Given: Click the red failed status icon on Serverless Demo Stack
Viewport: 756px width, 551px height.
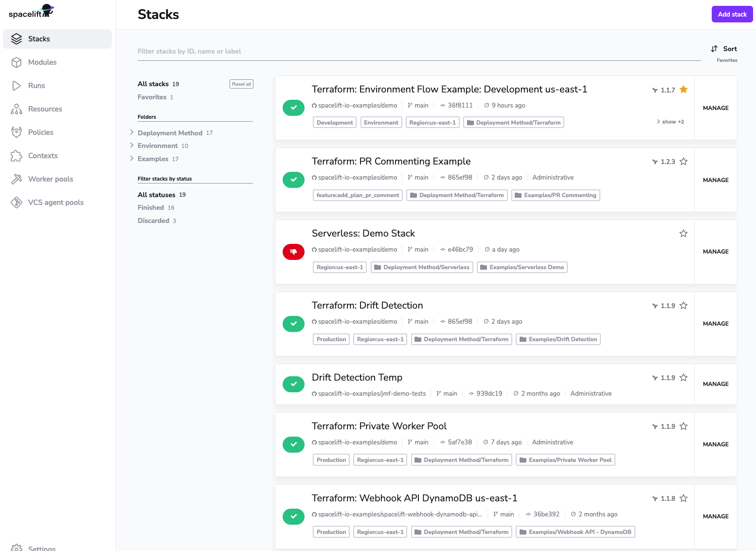Looking at the screenshot, I should [x=293, y=252].
